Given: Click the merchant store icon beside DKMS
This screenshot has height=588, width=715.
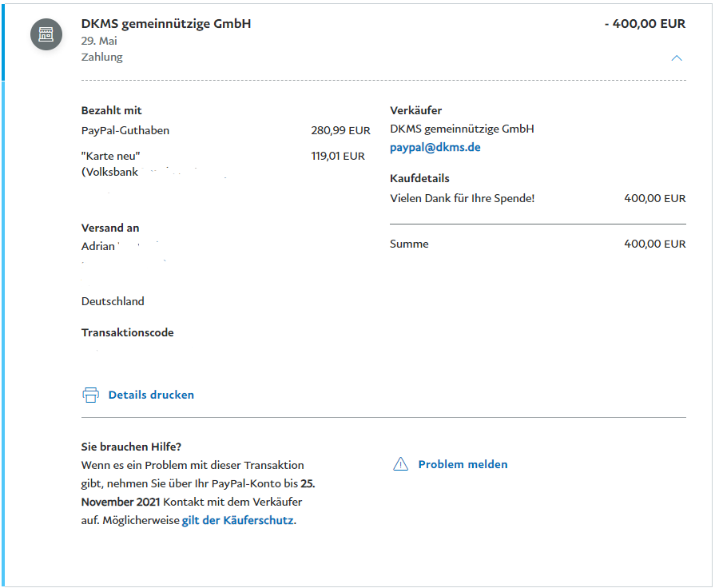Looking at the screenshot, I should (x=46, y=34).
